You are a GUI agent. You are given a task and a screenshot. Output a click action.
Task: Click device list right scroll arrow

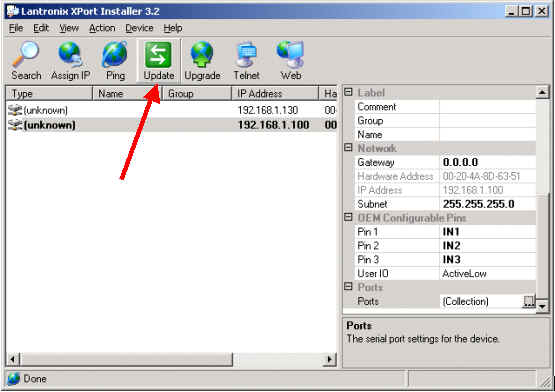[330, 359]
